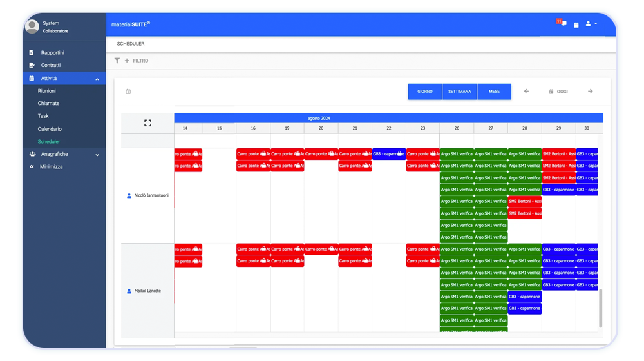Go to previous period with left arrow

click(526, 92)
